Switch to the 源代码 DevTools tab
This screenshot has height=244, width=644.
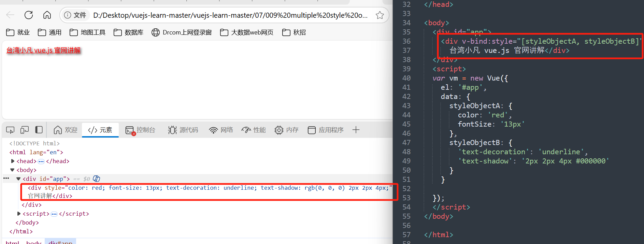pos(183,130)
